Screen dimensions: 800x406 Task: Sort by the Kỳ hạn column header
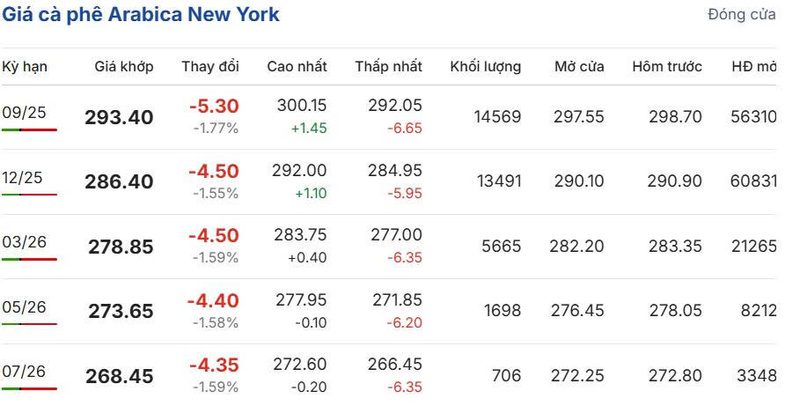pos(25,67)
